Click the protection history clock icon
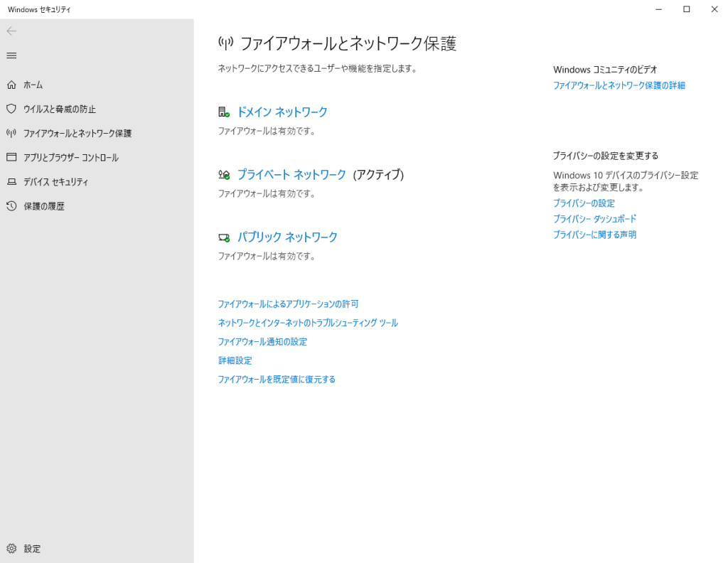The width and height of the screenshot is (728, 563). coord(11,206)
